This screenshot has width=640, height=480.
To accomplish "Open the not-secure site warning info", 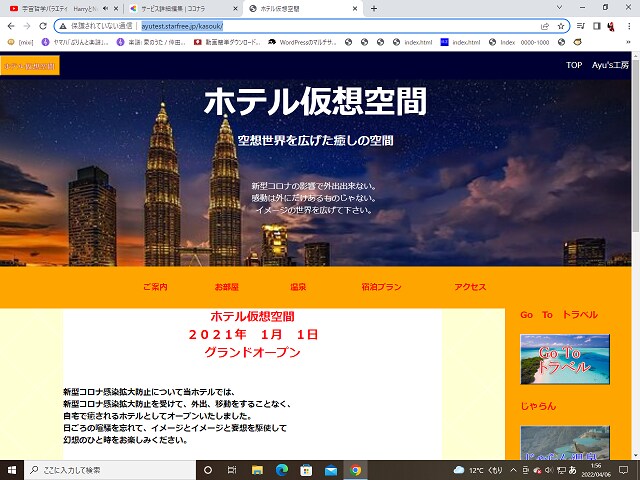I will click(63, 26).
